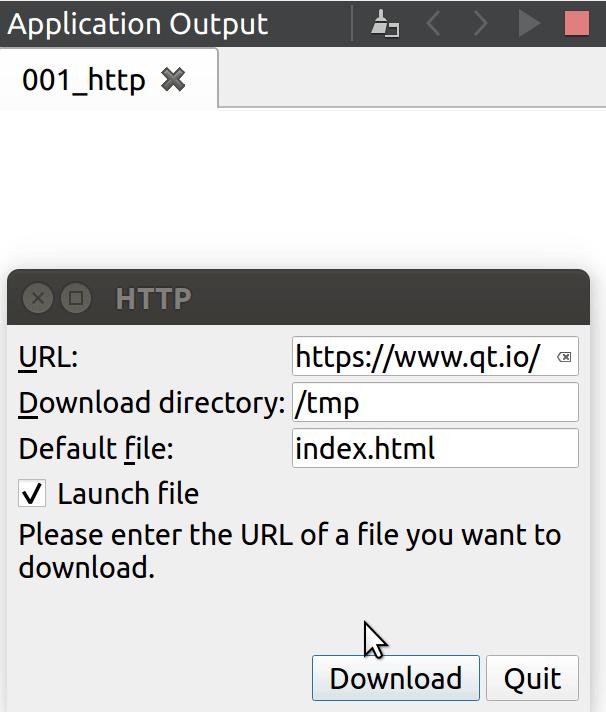This screenshot has height=712, width=606.
Task: Stop the running application (red square)
Action: click(x=576, y=23)
